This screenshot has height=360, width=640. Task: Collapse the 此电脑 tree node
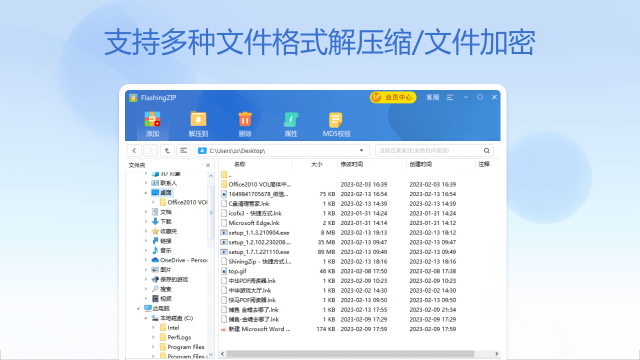138,309
